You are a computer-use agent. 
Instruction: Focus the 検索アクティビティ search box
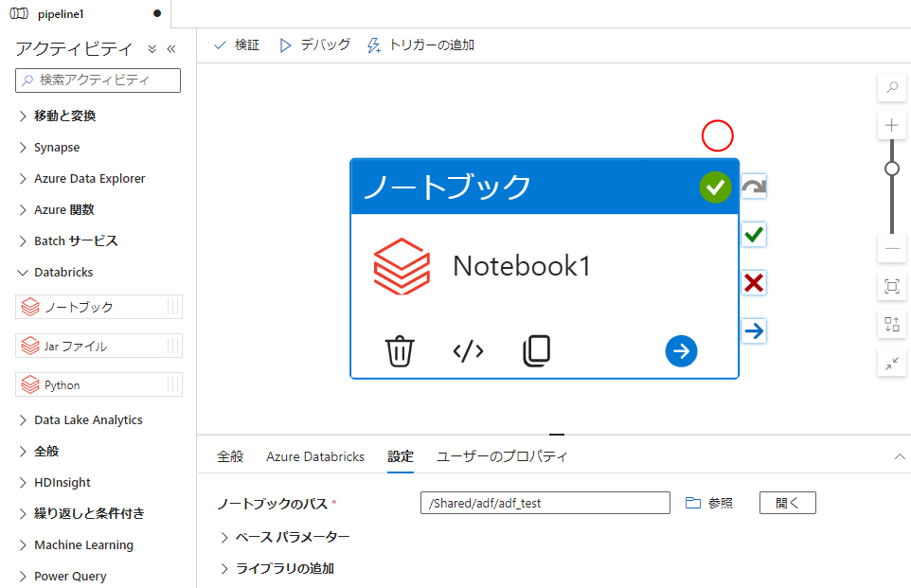pyautogui.click(x=98, y=80)
